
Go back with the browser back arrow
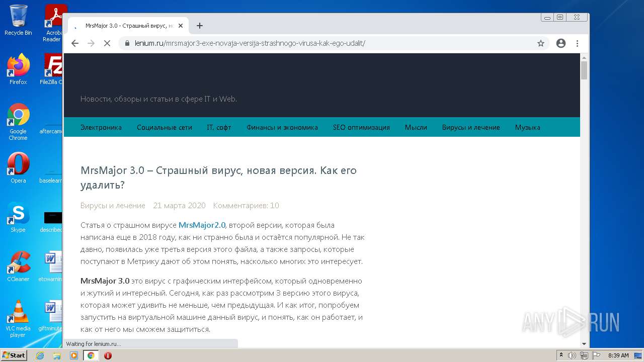(x=75, y=43)
